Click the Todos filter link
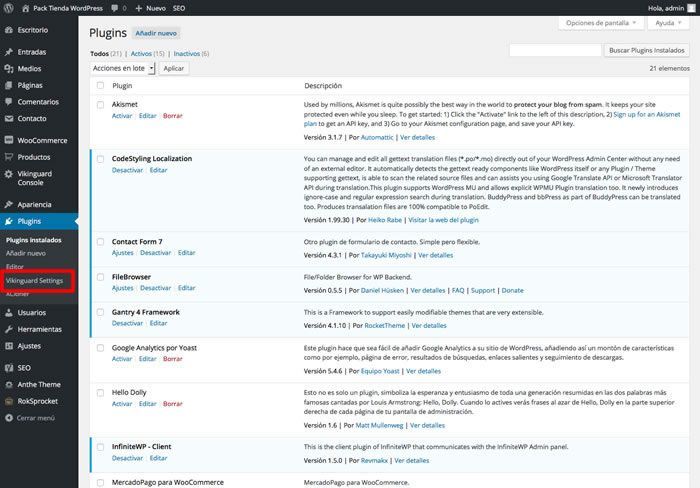The height and width of the screenshot is (488, 700). [99, 54]
